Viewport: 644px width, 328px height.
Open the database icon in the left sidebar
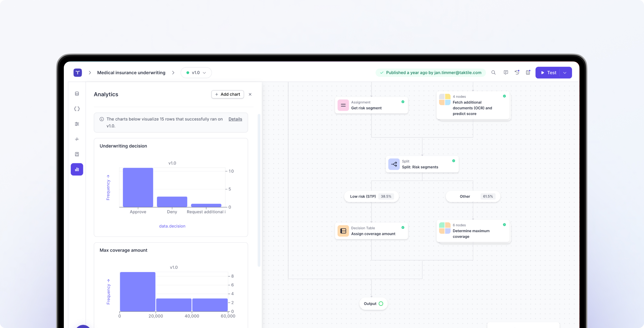[x=77, y=94]
